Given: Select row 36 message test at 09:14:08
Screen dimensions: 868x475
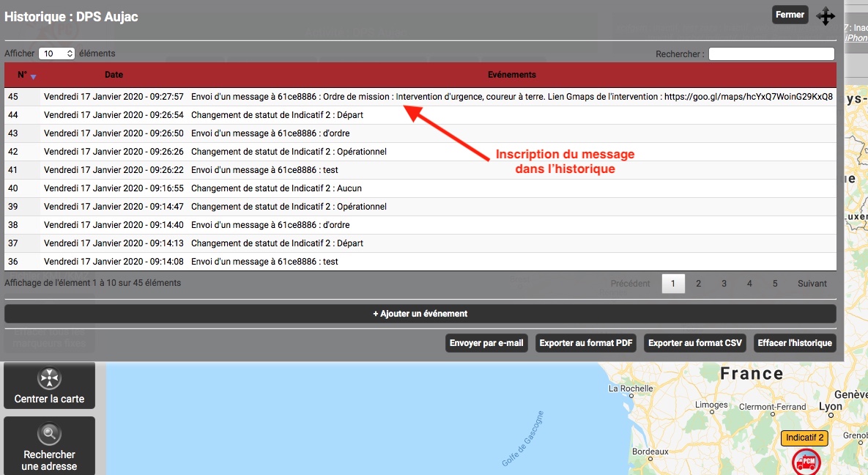Looking at the screenshot, I should (420, 261).
